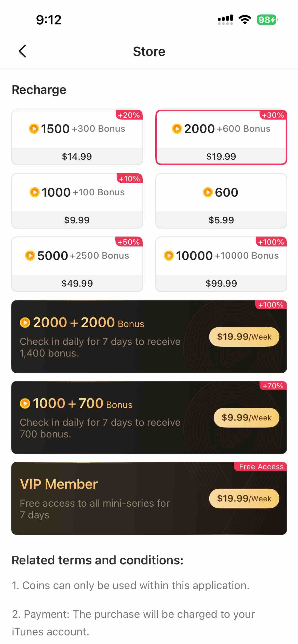Viewport: 298px width, 644px height.
Task: Tap the back arrow in Store header
Action: point(22,51)
